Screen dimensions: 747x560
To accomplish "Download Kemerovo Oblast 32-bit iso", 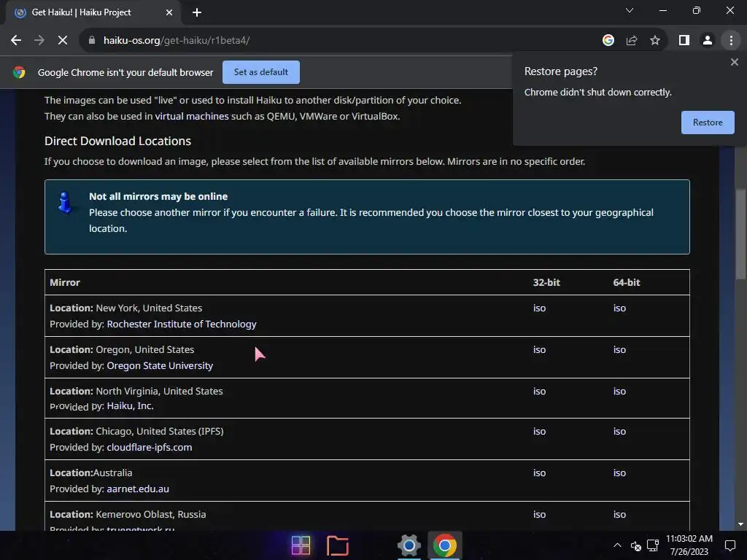I will coord(539,514).
